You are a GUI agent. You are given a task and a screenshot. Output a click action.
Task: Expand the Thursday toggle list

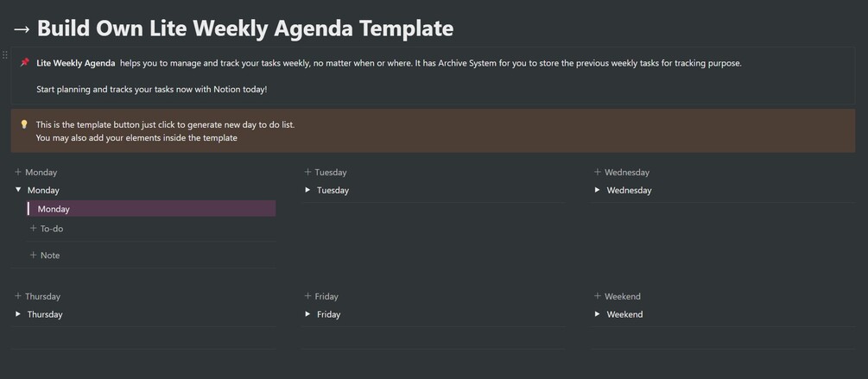pyautogui.click(x=18, y=314)
